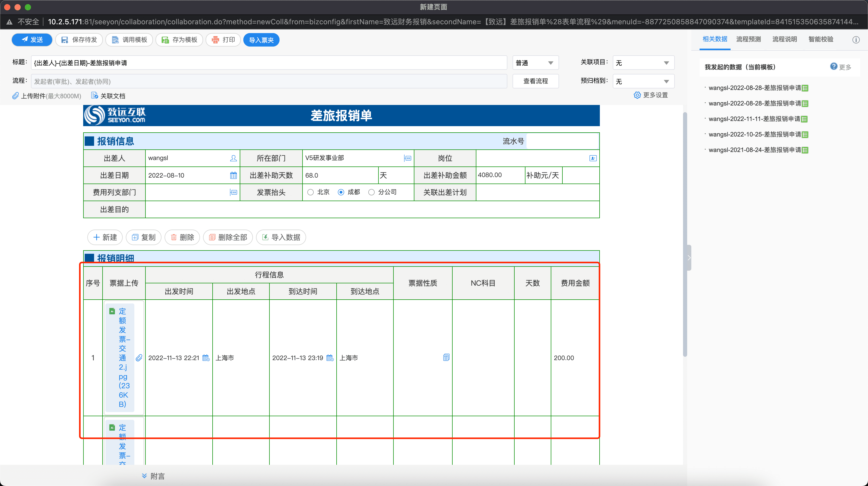Click the 发送 send button
The height and width of the screenshot is (486, 868).
click(32, 40)
